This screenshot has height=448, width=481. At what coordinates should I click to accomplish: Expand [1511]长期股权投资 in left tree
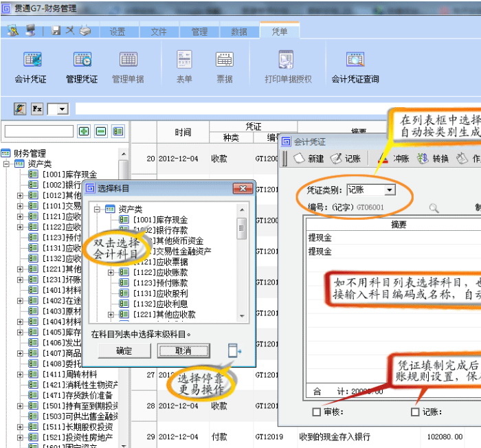20,427
